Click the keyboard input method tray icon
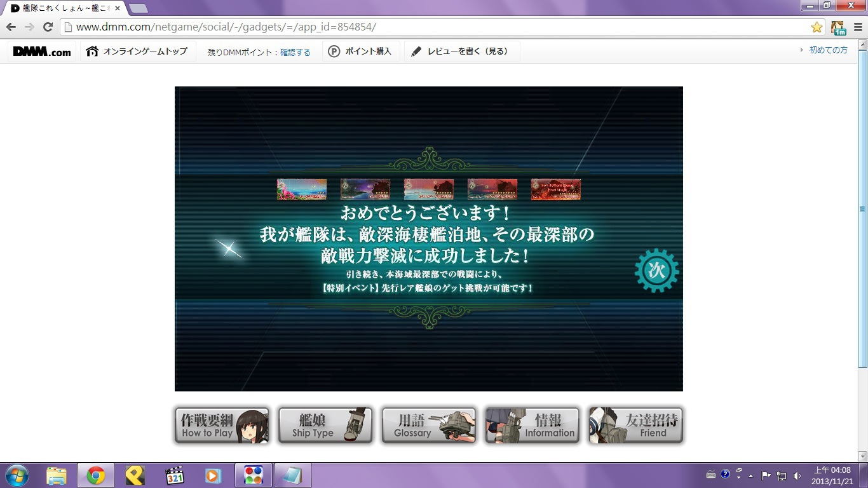The width and height of the screenshot is (868, 488). click(712, 475)
